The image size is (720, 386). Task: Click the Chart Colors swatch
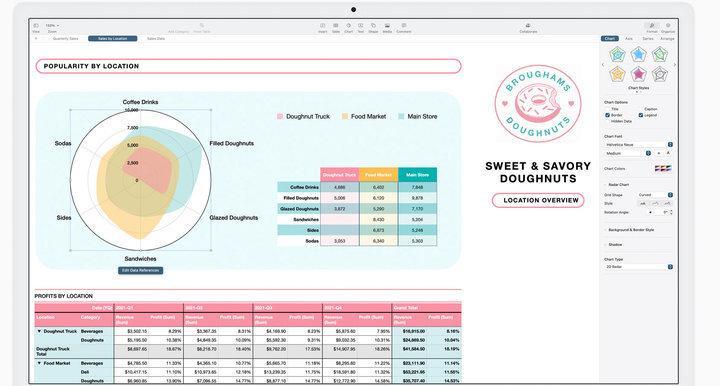pyautogui.click(x=663, y=168)
